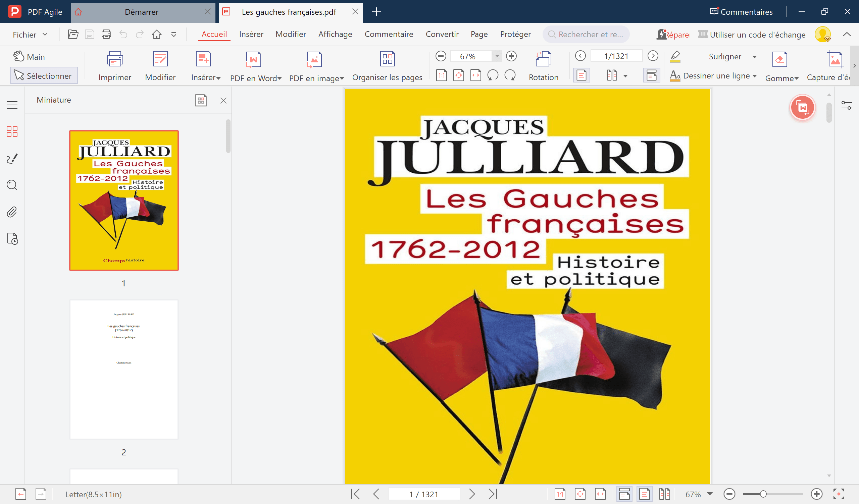Fit width in ribbon view options
The image size is (859, 504).
(475, 75)
